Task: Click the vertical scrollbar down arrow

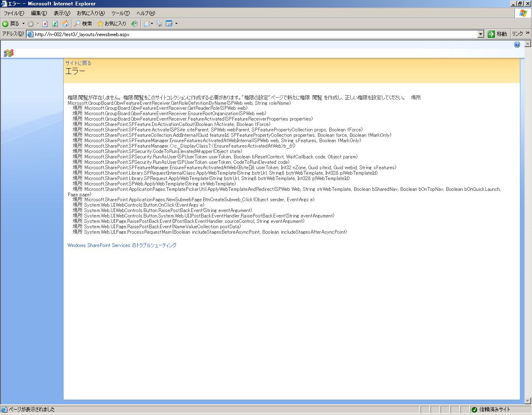Action: [x=528, y=401]
